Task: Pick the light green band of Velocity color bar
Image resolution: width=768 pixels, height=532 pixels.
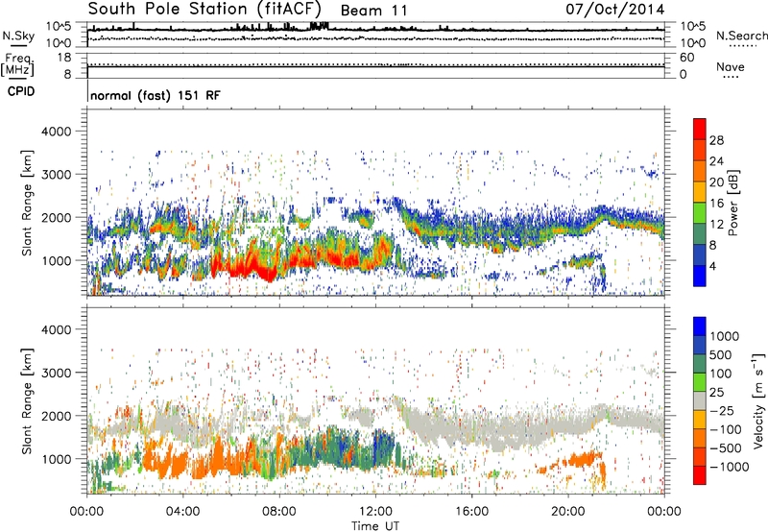Action: tap(700, 382)
